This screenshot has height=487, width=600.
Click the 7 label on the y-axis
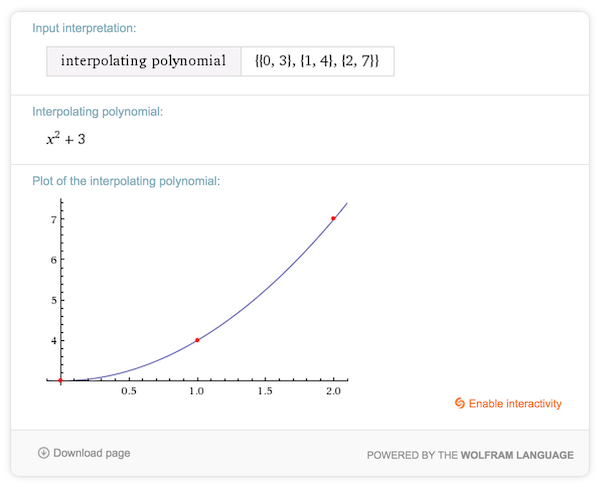pyautogui.click(x=52, y=219)
